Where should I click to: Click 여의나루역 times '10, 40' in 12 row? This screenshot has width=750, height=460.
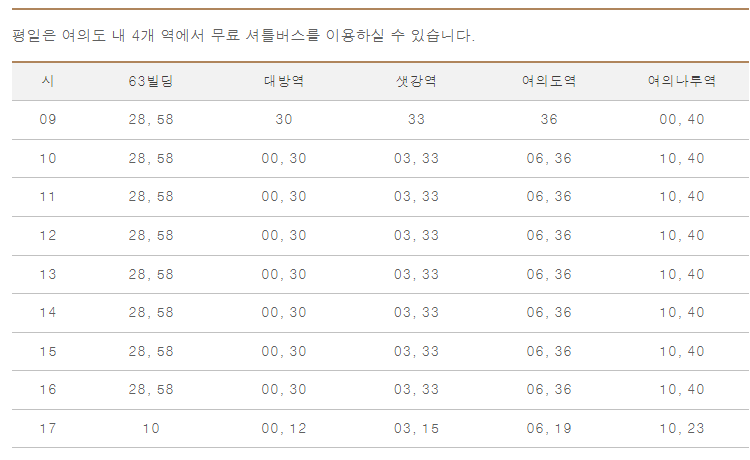tap(682, 235)
